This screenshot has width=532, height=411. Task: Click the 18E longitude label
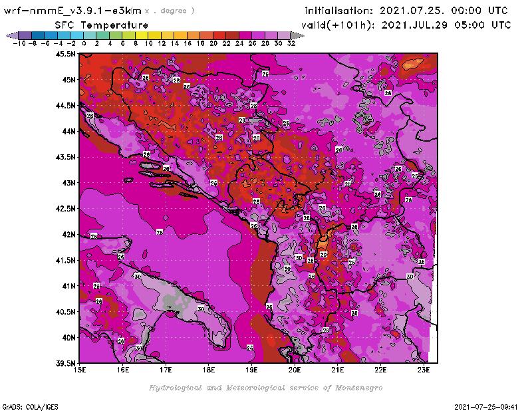click(x=209, y=370)
